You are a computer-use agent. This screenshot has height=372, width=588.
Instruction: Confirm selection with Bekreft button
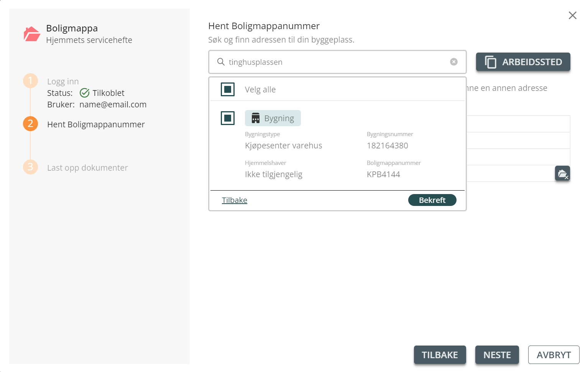point(432,200)
